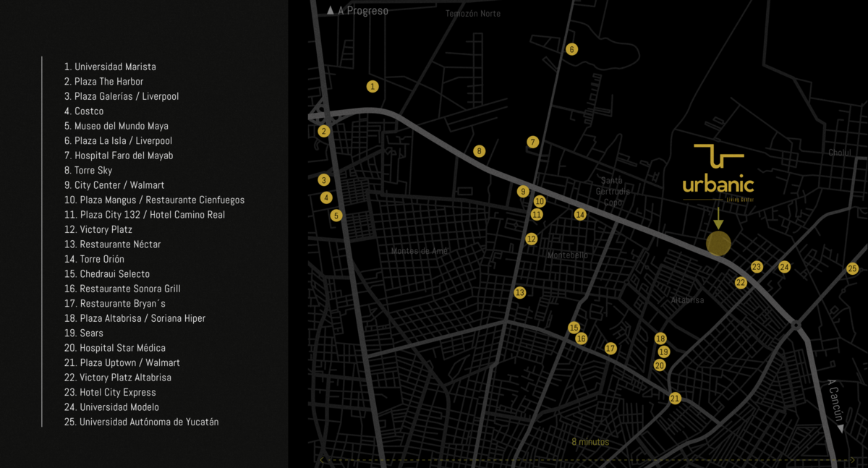Select the map pin numbered 4

[327, 197]
